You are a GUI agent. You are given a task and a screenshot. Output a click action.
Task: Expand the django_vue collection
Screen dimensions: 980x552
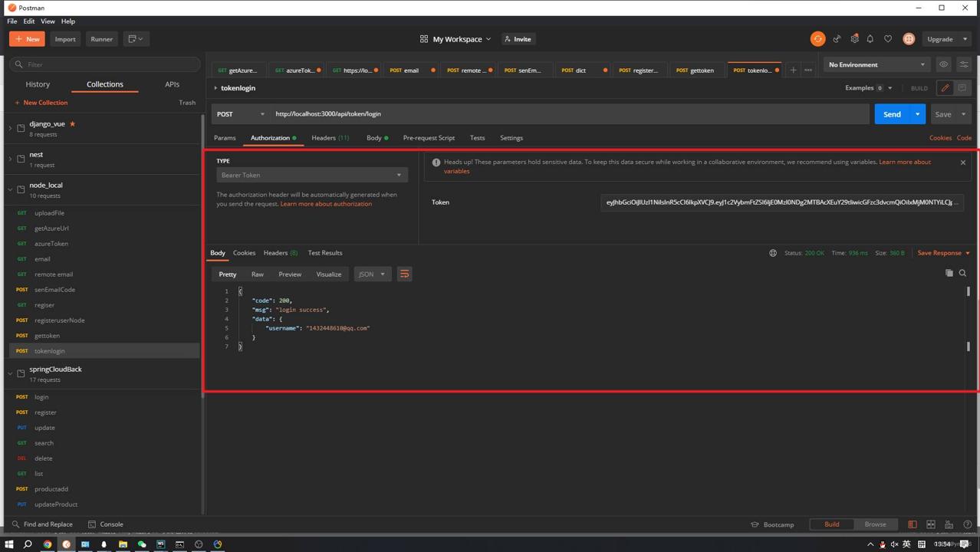pyautogui.click(x=10, y=128)
